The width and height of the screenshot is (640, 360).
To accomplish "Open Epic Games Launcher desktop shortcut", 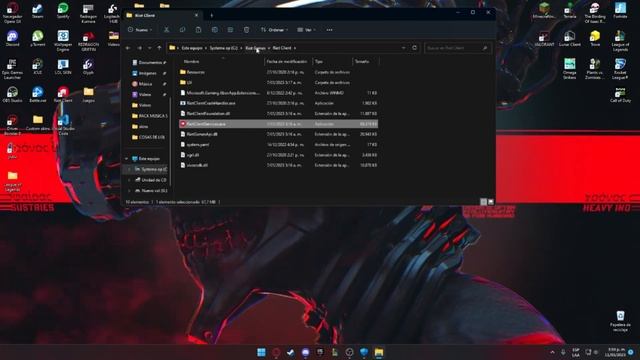I will point(12,69).
